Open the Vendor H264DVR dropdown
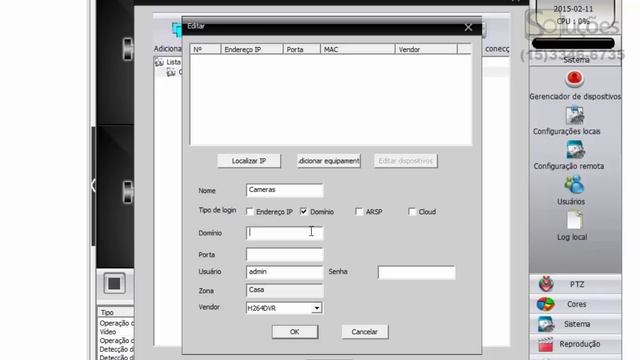Screen dimensions: 640x360 [317, 308]
